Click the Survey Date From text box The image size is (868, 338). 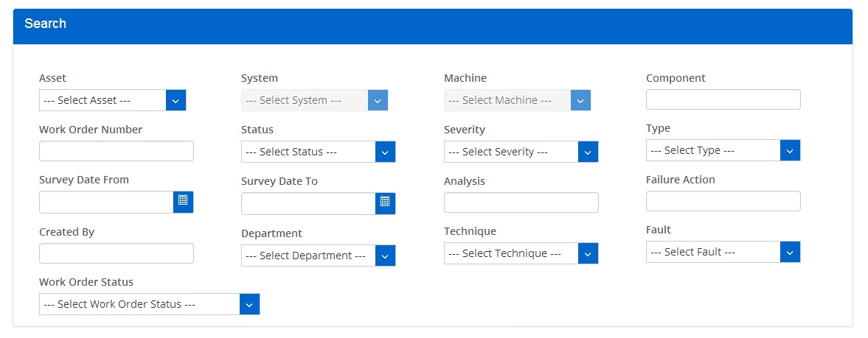pyautogui.click(x=106, y=202)
